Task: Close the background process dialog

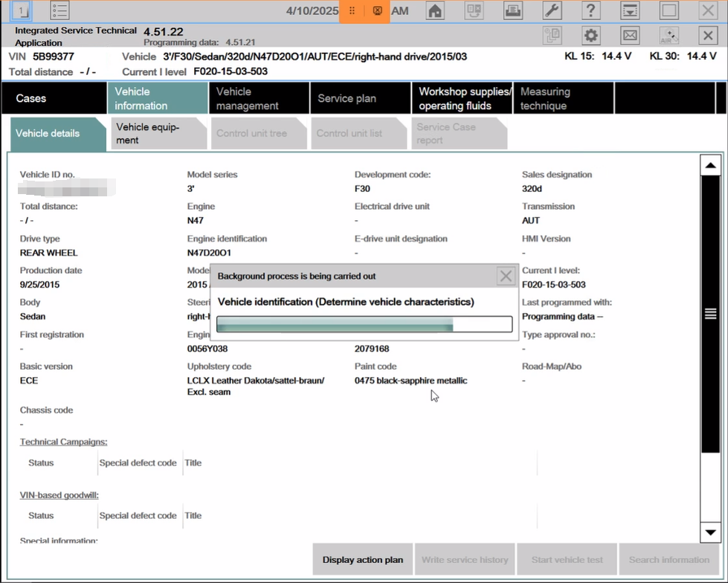Action: [506, 277]
